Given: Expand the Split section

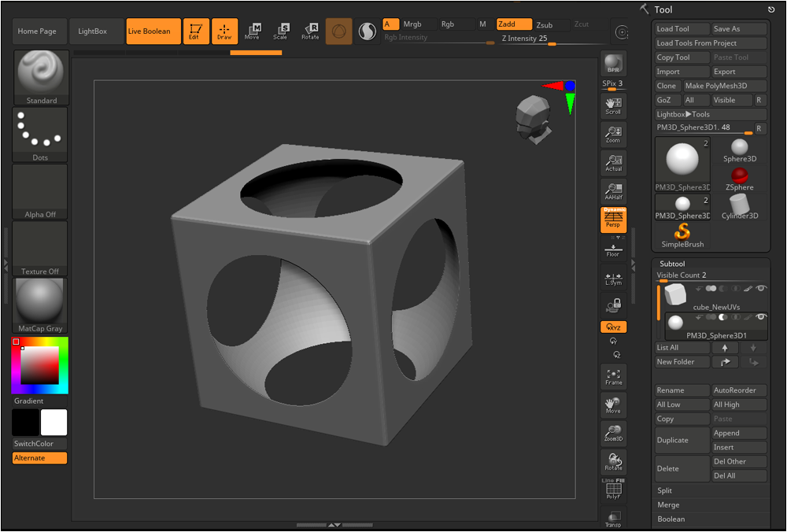Looking at the screenshot, I should [x=664, y=490].
